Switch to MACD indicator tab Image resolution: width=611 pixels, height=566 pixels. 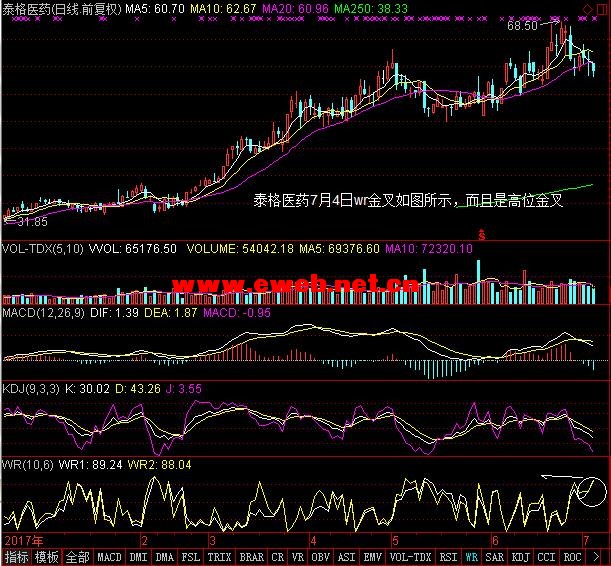pyautogui.click(x=109, y=557)
